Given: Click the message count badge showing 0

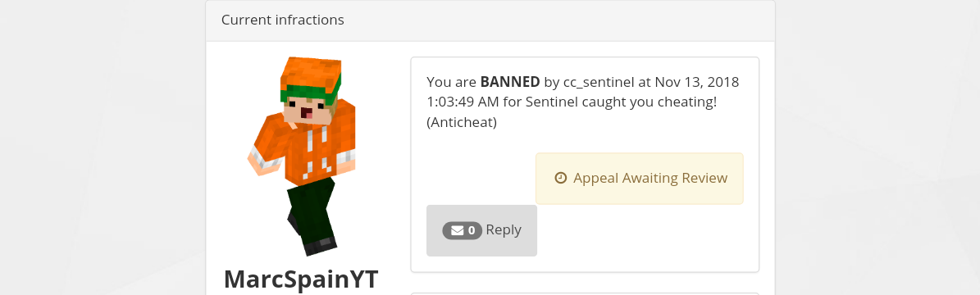Looking at the screenshot, I should coord(462,230).
